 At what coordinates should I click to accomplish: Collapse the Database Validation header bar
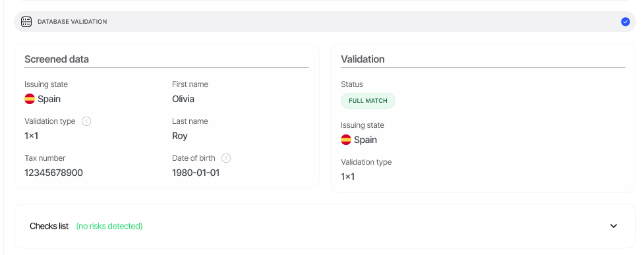[x=325, y=22]
